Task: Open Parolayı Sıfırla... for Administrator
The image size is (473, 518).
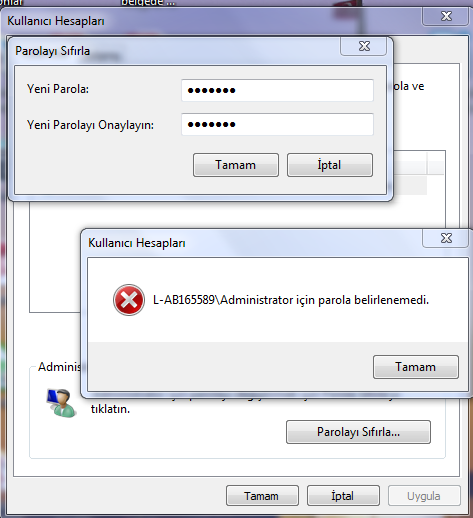Action: pyautogui.click(x=358, y=432)
